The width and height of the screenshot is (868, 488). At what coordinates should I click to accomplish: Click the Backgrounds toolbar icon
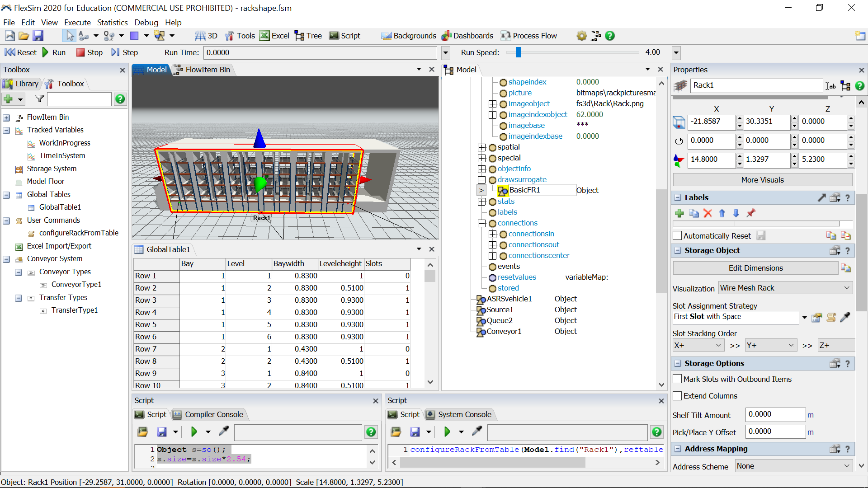408,36
